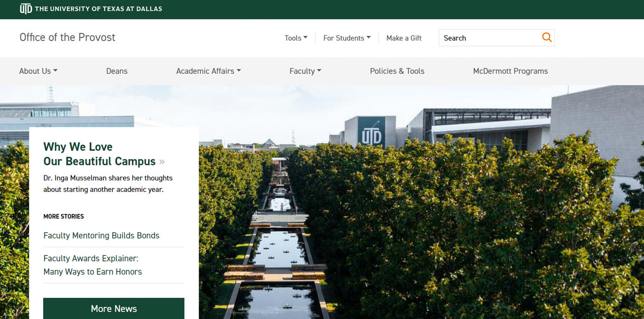Open the Faculty Mentoring Builds Bonds story

click(101, 235)
